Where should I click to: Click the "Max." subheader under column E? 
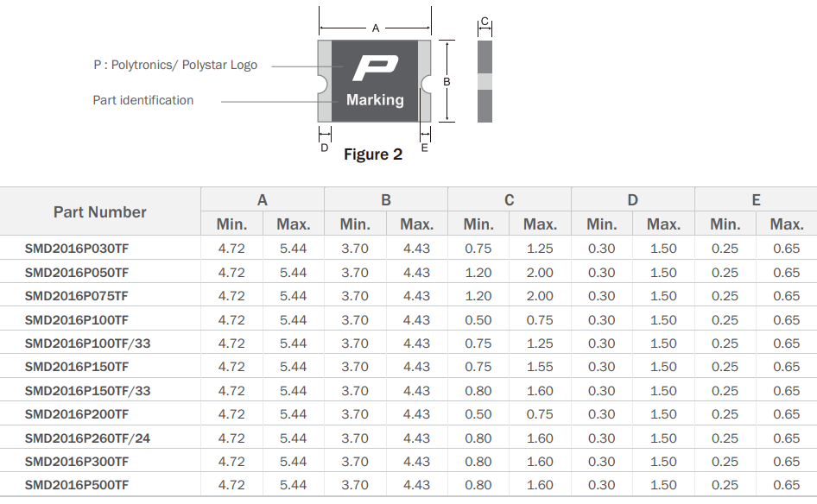tap(787, 224)
